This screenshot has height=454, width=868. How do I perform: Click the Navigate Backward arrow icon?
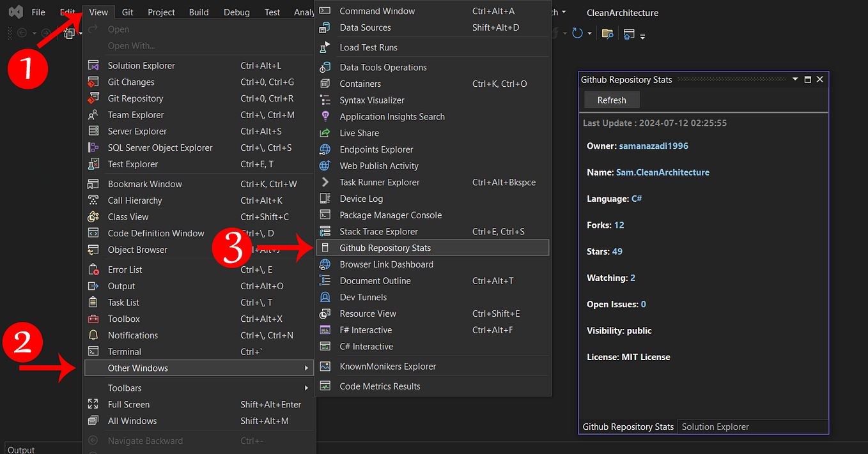click(22, 33)
